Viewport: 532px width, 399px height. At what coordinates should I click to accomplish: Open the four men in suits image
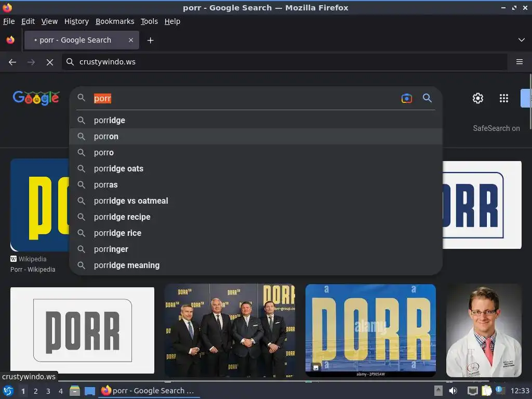point(230,330)
